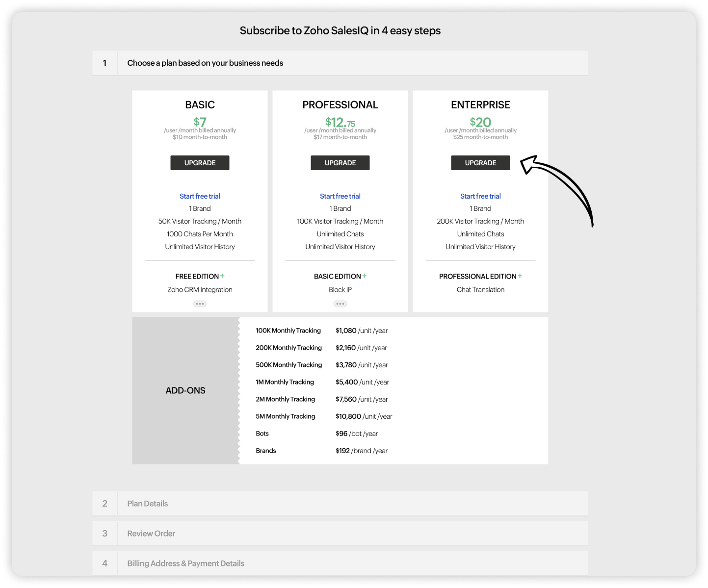Screen dimensions: 708x588
Task: Click '1 Brand' in the ENTERPRISE card
Action: coord(480,208)
